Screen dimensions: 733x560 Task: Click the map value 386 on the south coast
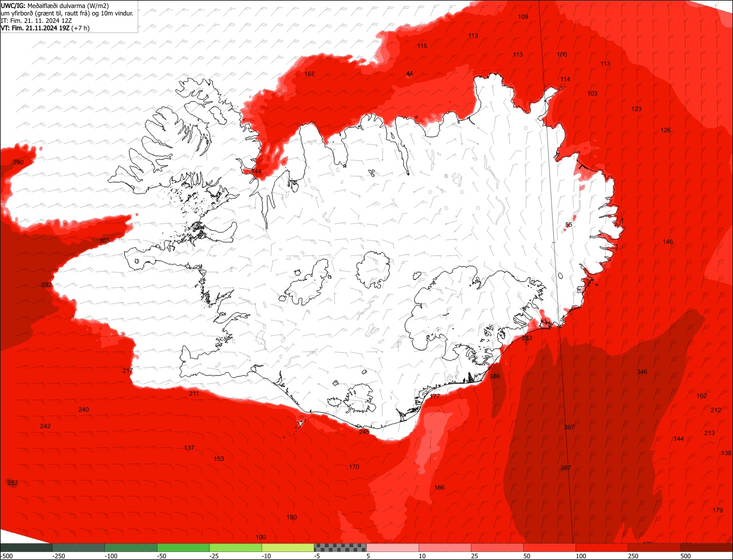[495, 376]
